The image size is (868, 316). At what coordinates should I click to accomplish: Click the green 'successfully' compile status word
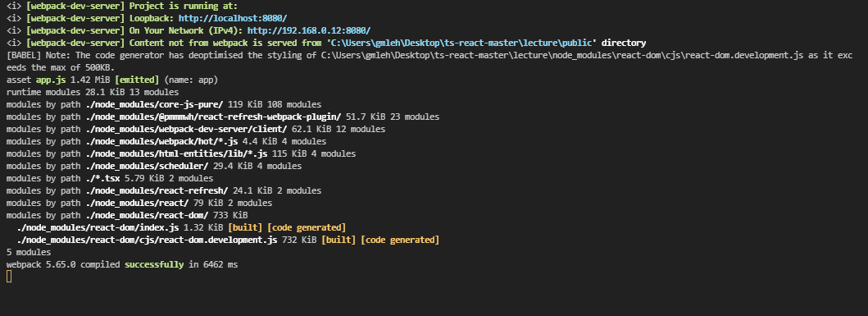tap(154, 264)
